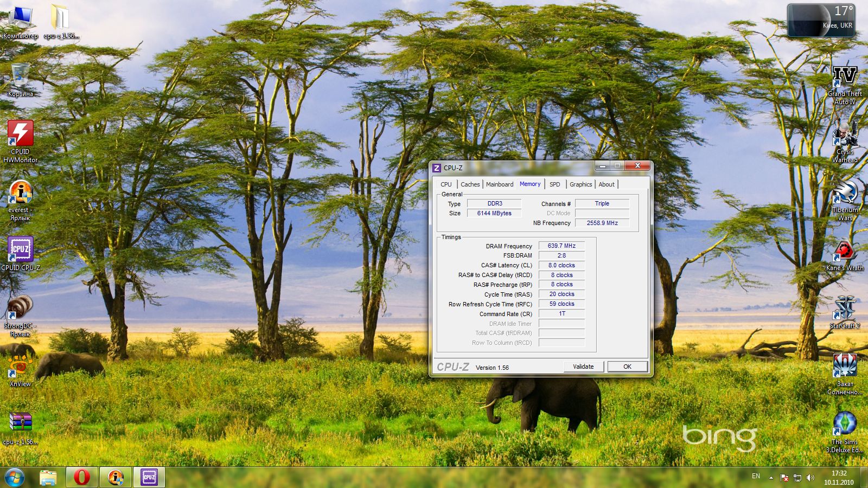This screenshot has width=868, height=488.
Task: Open the CPUID HWMonitor desktop shortcut
Action: [20, 134]
